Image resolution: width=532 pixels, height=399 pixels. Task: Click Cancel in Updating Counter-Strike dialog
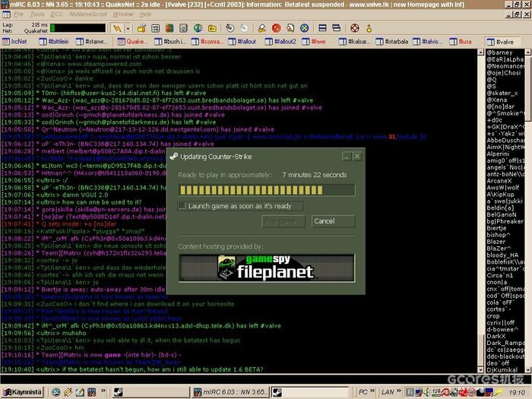pos(333,221)
